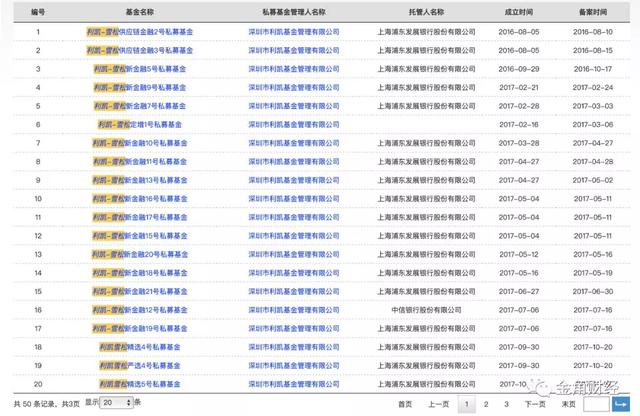Open the 新金融12号私募基金 fund link
This screenshot has height=416, width=640.
(140, 310)
